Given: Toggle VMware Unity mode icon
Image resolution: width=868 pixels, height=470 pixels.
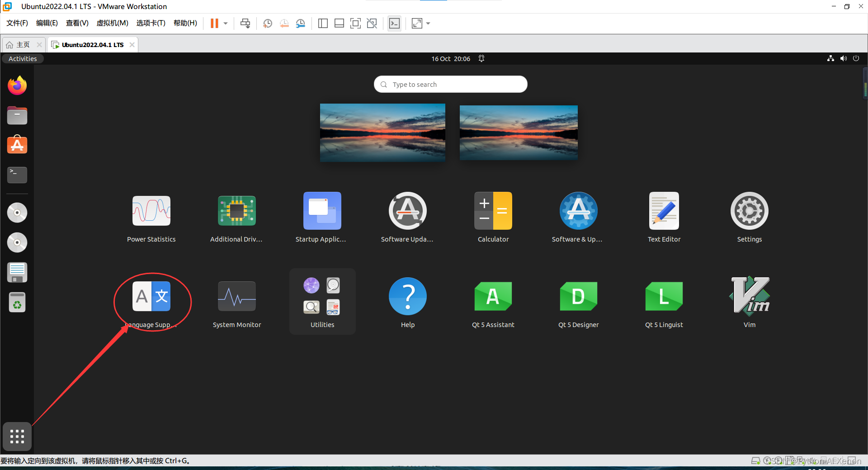Looking at the screenshot, I should click(x=372, y=23).
